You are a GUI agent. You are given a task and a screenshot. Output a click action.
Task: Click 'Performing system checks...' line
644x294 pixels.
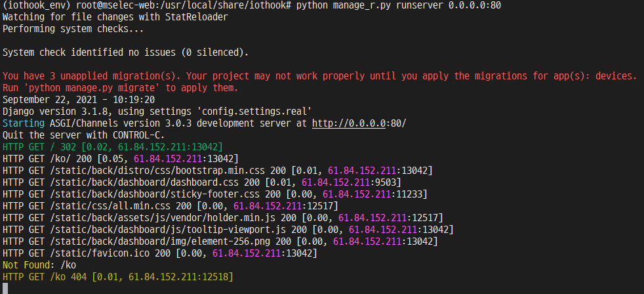pos(73,29)
